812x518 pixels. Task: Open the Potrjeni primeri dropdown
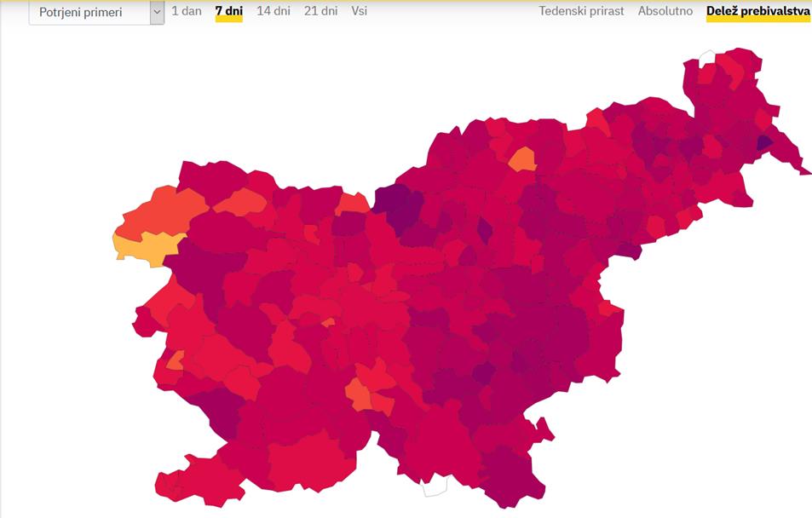pos(96,11)
